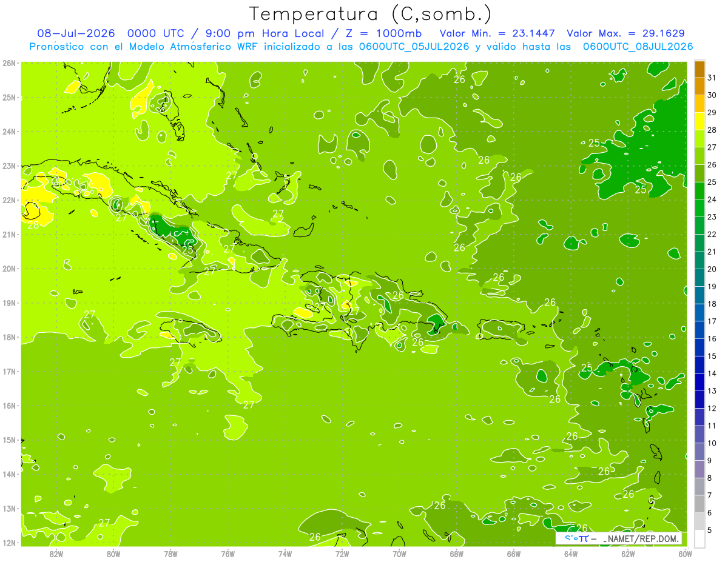Select legend band between 30 and 31
The image size is (728, 562).
tap(699, 86)
